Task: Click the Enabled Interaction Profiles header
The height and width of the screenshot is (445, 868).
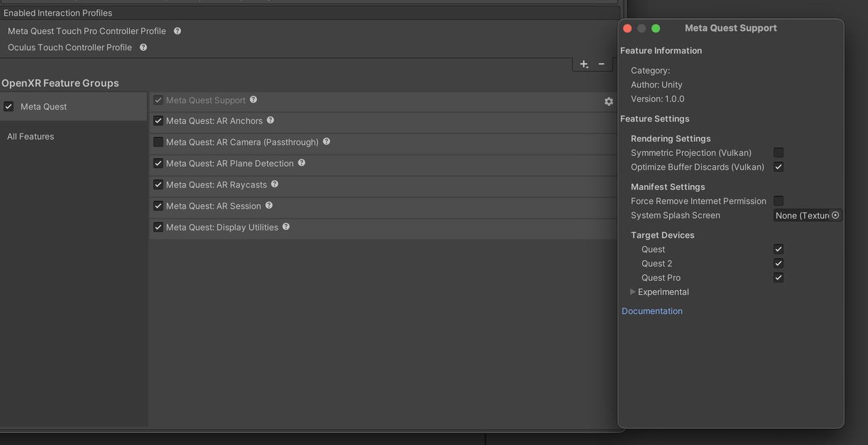Action: coord(58,13)
